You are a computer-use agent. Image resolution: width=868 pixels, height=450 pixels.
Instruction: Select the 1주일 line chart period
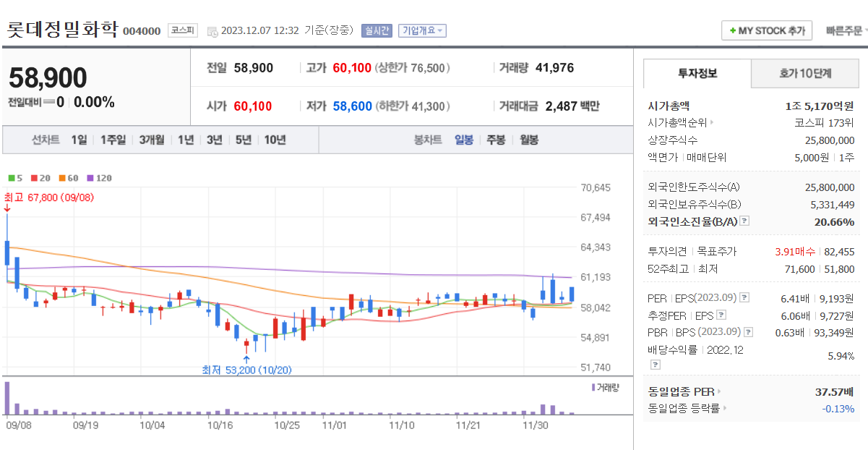(113, 140)
